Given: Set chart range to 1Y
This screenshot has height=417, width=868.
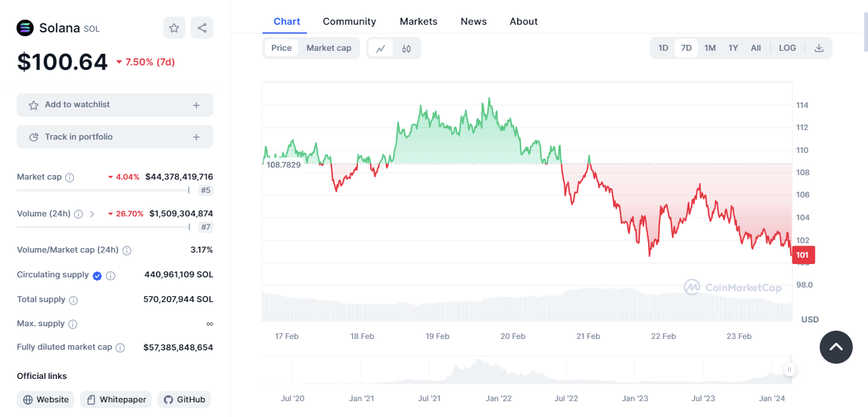Looking at the screenshot, I should point(733,48).
